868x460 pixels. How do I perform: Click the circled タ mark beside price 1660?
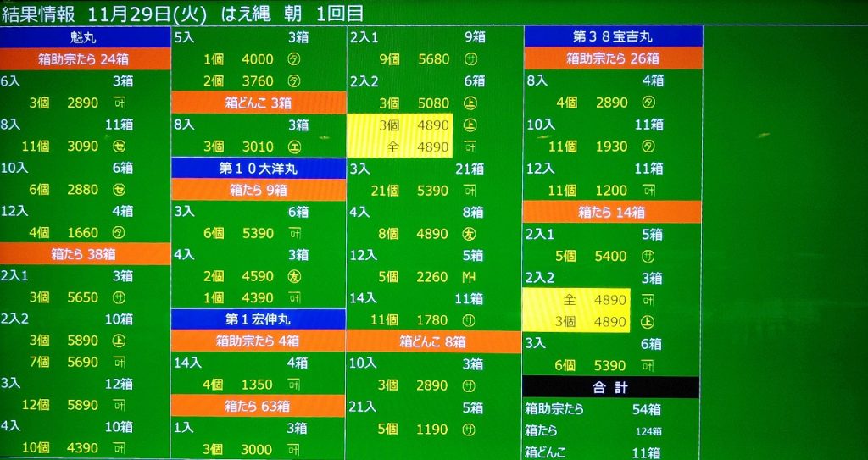coord(119,233)
